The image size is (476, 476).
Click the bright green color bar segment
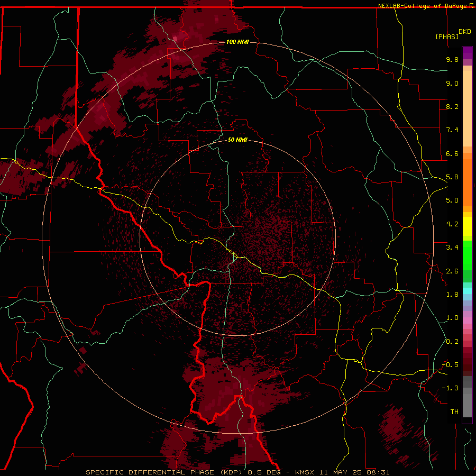(x=467, y=255)
